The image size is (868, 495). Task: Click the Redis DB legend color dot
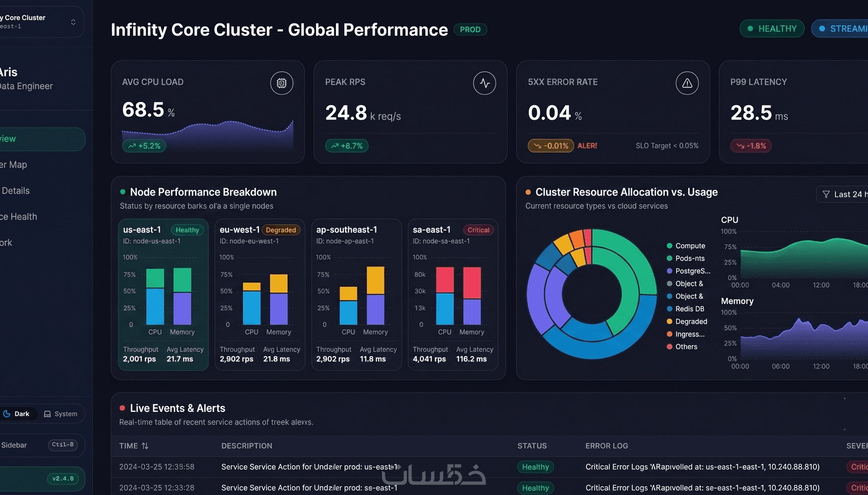(x=669, y=309)
